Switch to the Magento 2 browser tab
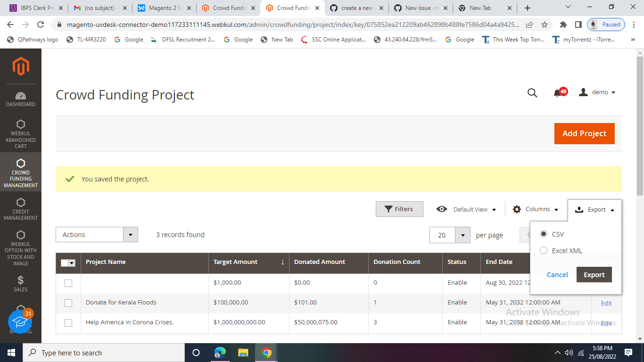Viewport: 644px width, 362px height. click(165, 8)
